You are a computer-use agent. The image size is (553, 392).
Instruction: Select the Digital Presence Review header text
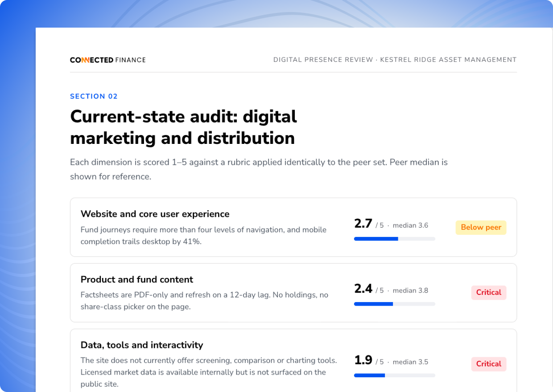395,60
